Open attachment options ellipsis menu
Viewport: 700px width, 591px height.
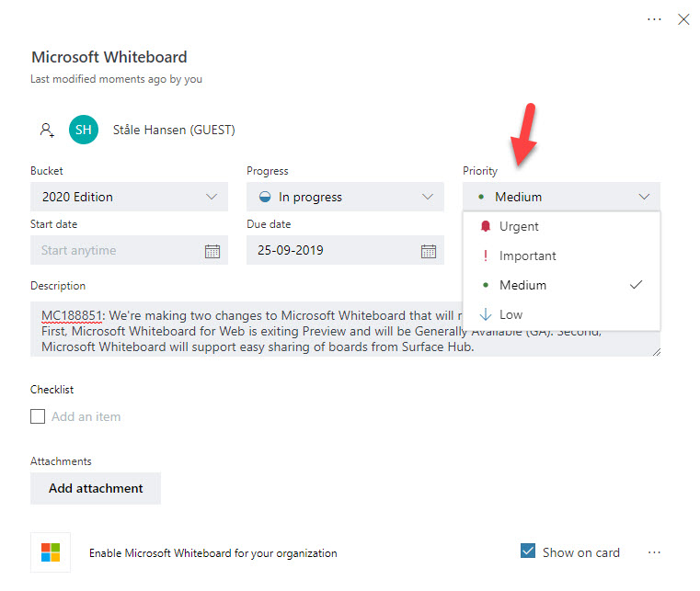click(654, 552)
